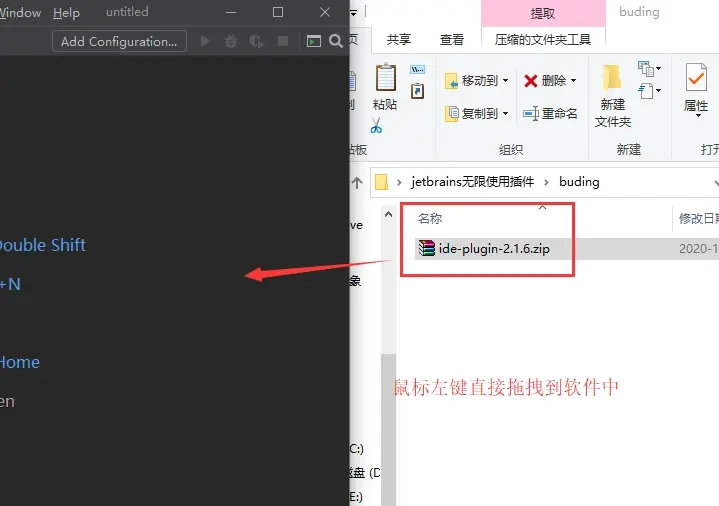Run with coverage via the shield icon
Screen dimensions: 719x506
[257, 41]
